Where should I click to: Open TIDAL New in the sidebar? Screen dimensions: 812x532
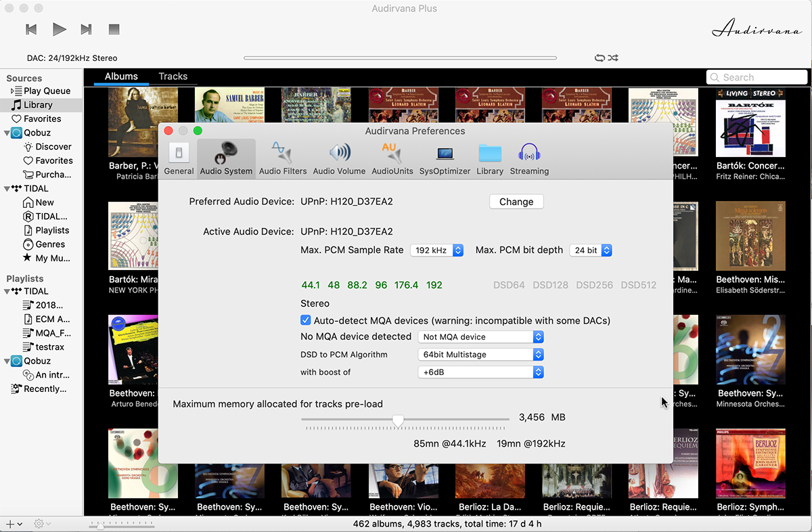coord(45,202)
